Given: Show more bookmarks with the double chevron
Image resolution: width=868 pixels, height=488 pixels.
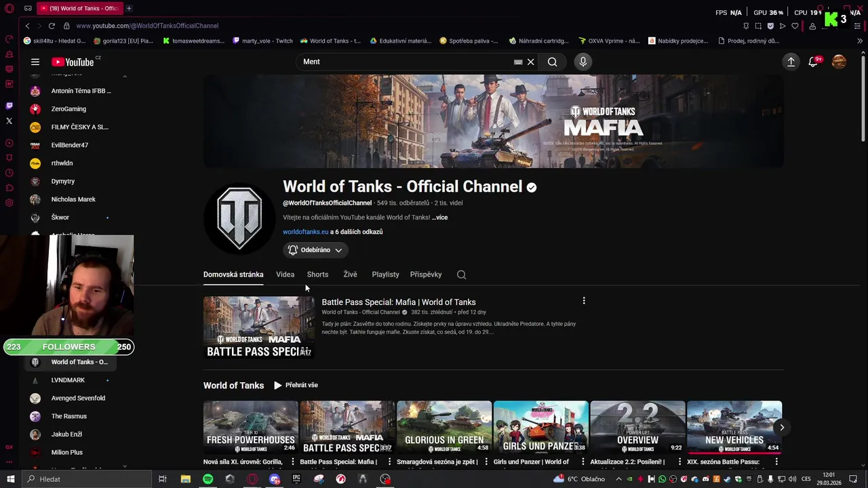Looking at the screenshot, I should point(860,41).
